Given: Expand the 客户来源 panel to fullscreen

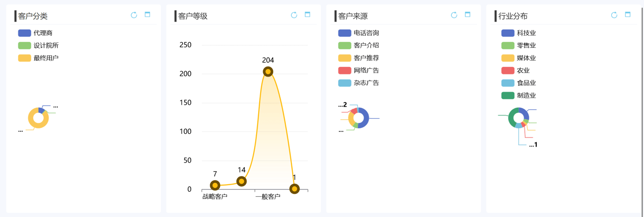Looking at the screenshot, I should (467, 15).
